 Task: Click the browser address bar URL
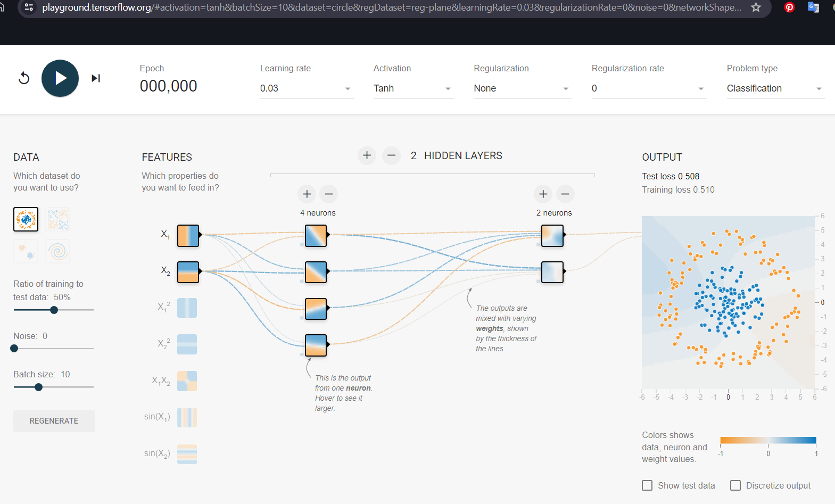click(391, 7)
